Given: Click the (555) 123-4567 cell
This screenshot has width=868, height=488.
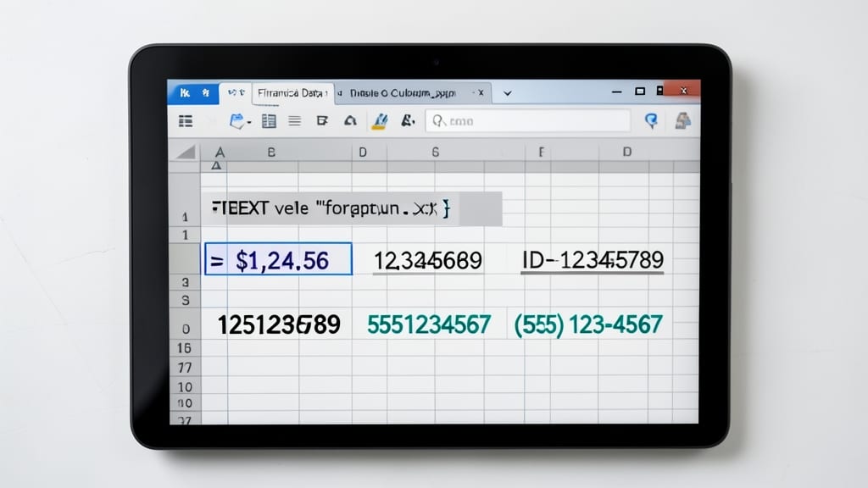Looking at the screenshot, I should [x=588, y=324].
